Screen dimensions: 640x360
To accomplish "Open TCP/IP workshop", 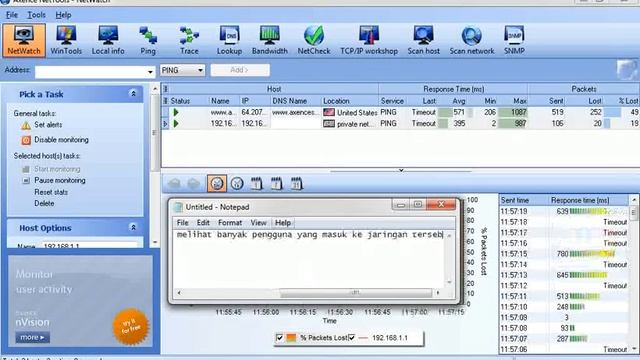I will (369, 40).
